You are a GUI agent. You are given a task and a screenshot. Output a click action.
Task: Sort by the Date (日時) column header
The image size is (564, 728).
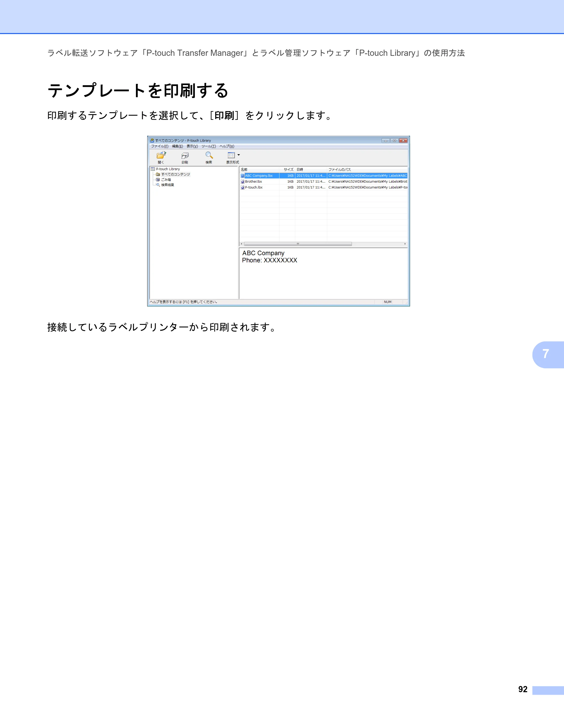click(311, 170)
